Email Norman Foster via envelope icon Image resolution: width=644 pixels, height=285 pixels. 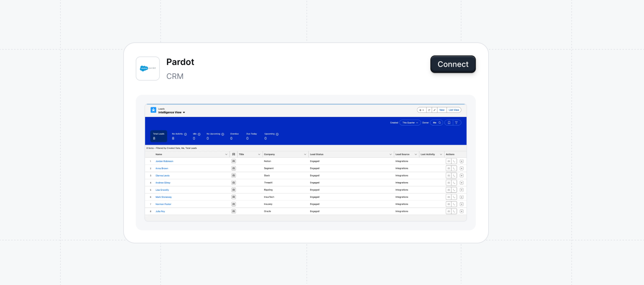pos(448,204)
